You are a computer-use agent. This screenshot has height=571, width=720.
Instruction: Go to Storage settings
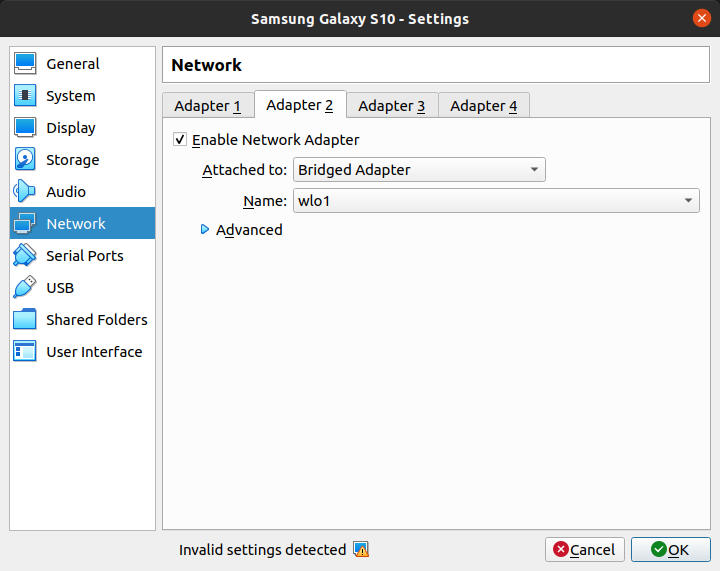(83, 159)
